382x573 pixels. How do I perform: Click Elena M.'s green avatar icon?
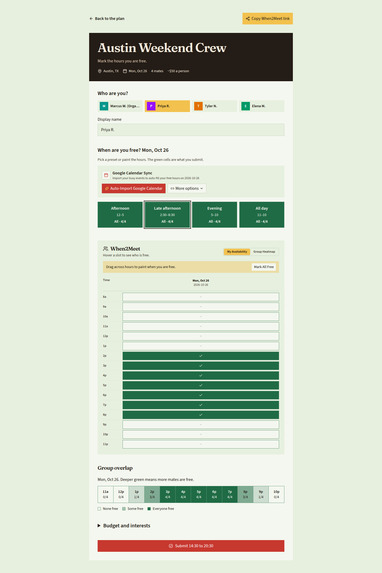245,106
